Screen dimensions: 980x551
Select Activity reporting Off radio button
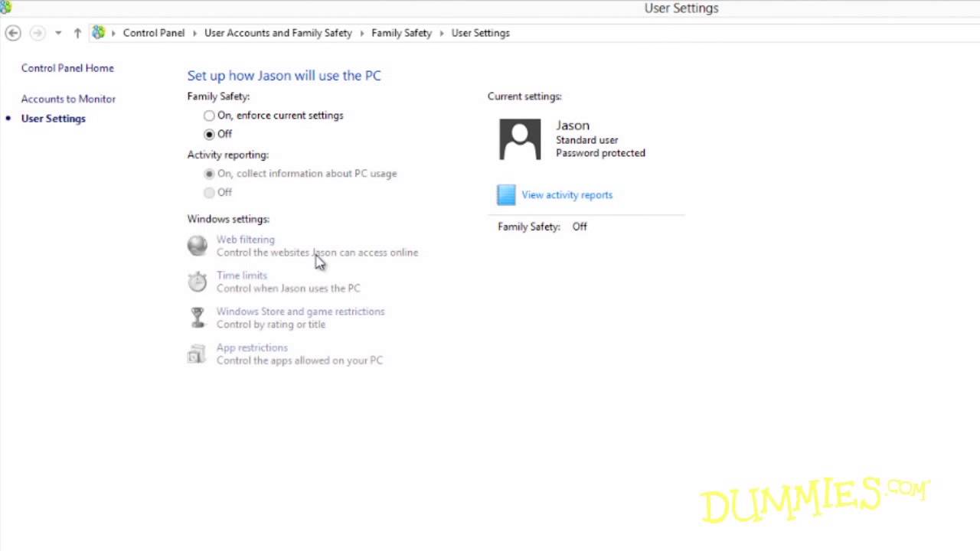click(209, 192)
